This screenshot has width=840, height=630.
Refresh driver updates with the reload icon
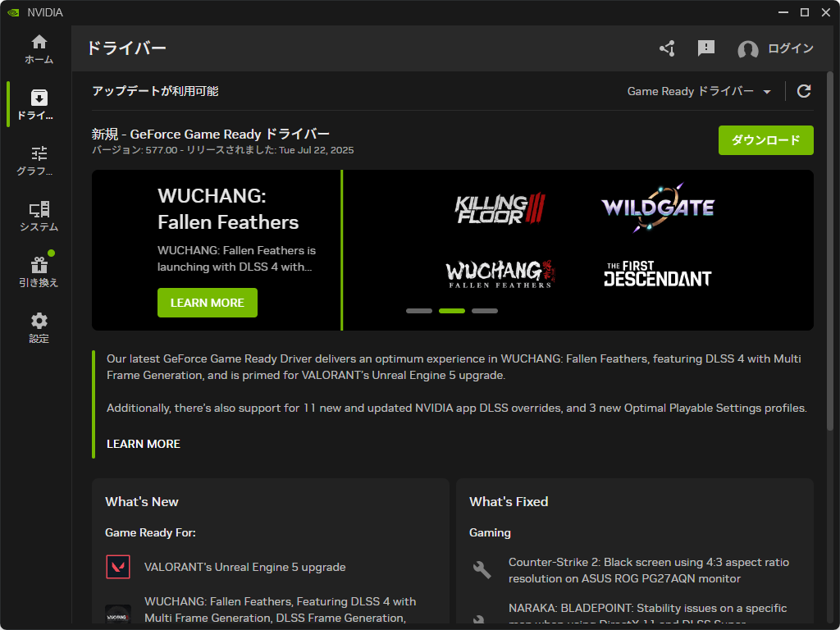[x=804, y=91]
